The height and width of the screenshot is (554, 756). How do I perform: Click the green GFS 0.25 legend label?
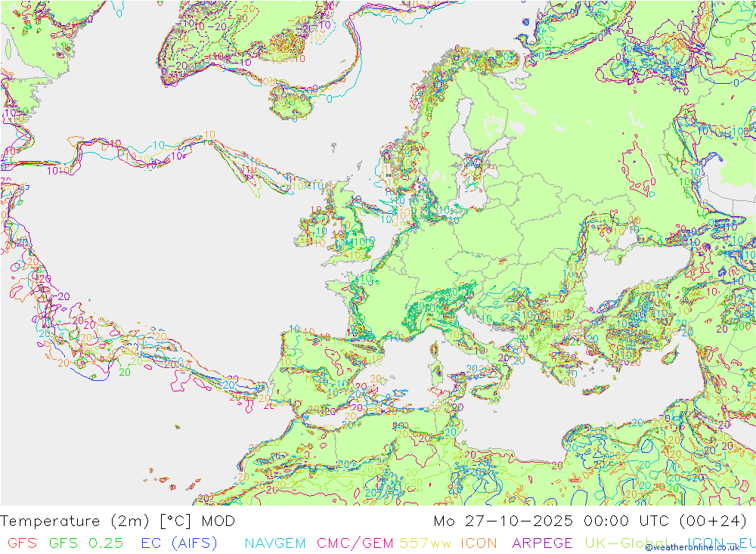pyautogui.click(x=86, y=543)
